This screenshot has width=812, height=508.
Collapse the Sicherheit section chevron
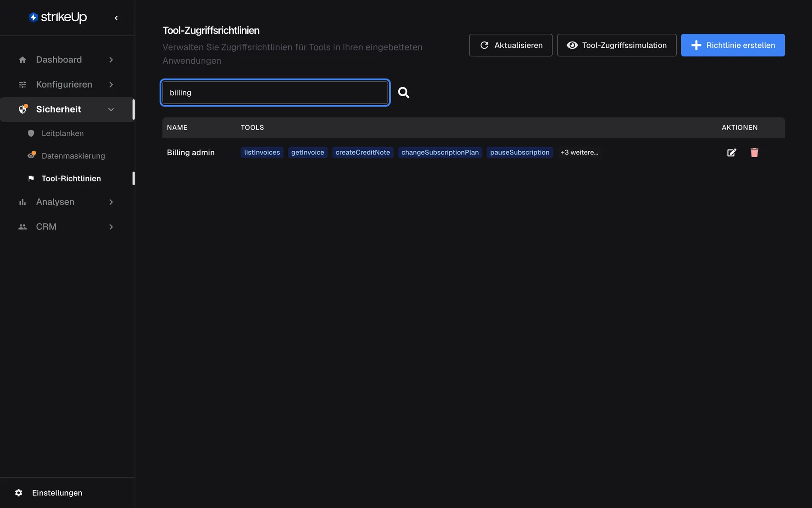tap(111, 109)
